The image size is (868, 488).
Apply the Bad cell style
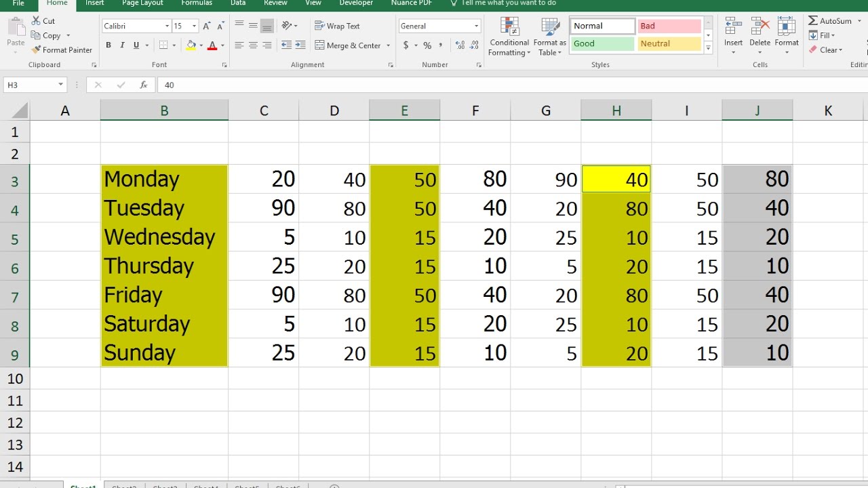(669, 26)
